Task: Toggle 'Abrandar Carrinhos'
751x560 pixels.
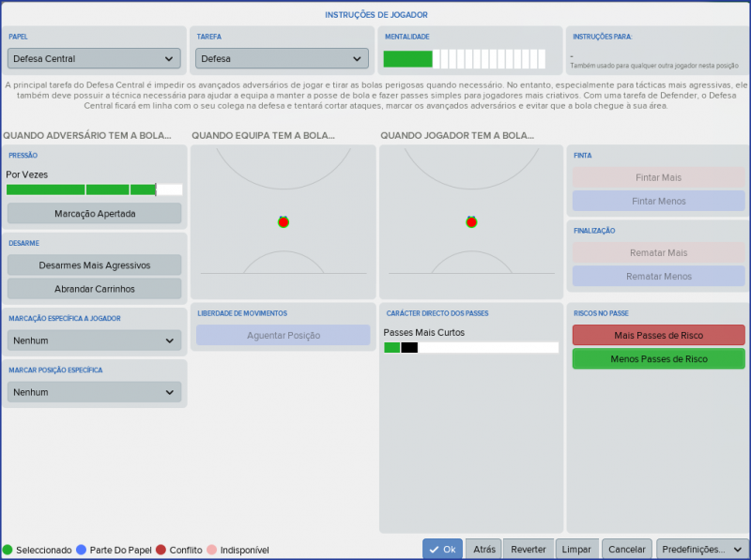Action: (94, 288)
